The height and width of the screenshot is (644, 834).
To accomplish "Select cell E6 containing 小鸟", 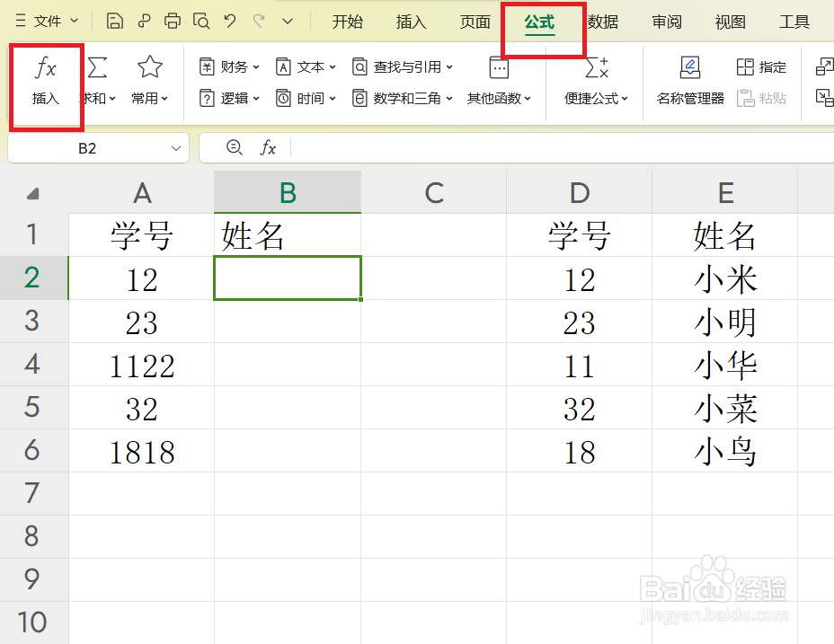I will [725, 450].
